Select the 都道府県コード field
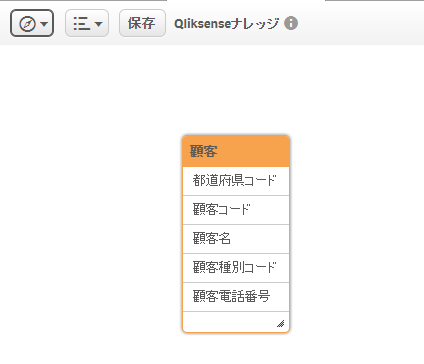Screen dimensions: 424x364 236,181
